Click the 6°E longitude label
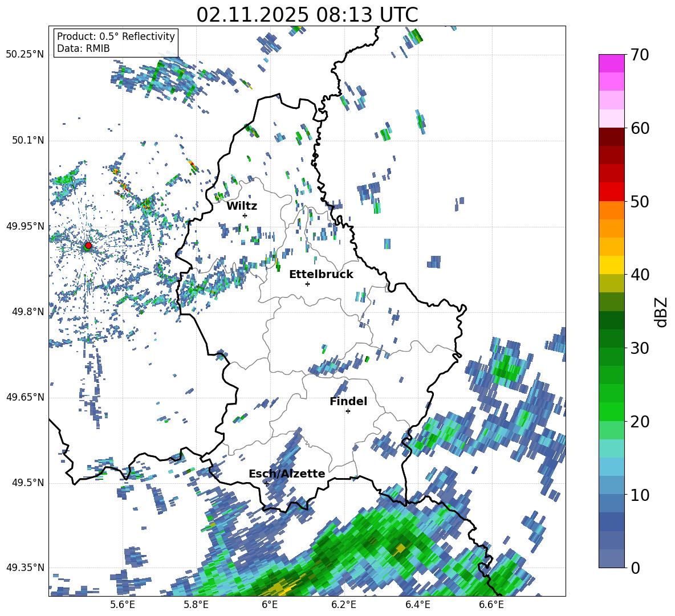The height and width of the screenshot is (616, 675). (x=270, y=605)
